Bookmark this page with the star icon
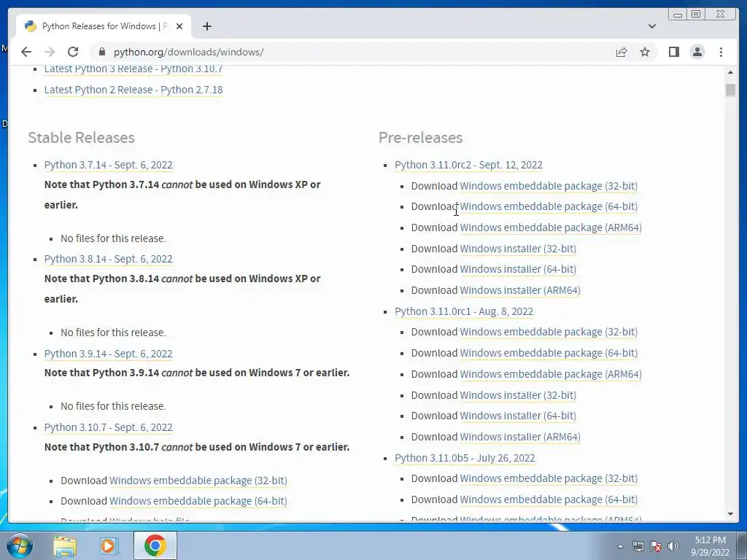Screen dimensions: 747x560 click(645, 52)
